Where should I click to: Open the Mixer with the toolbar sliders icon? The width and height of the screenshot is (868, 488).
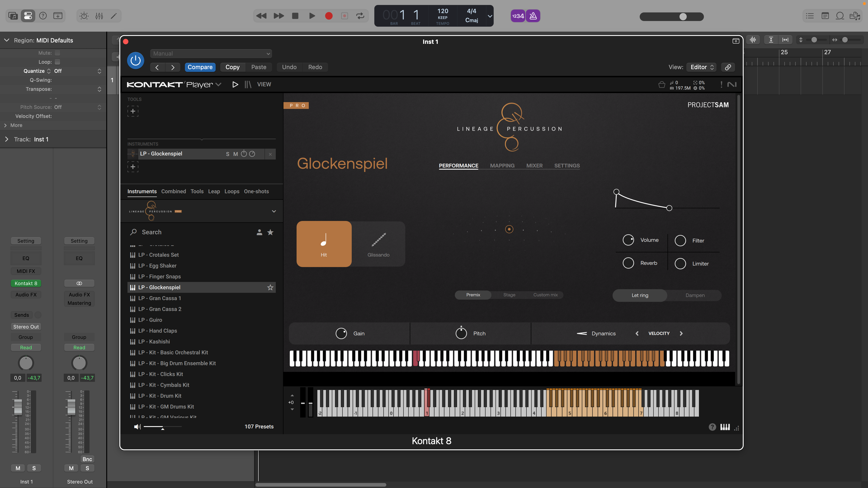pyautogui.click(x=99, y=16)
